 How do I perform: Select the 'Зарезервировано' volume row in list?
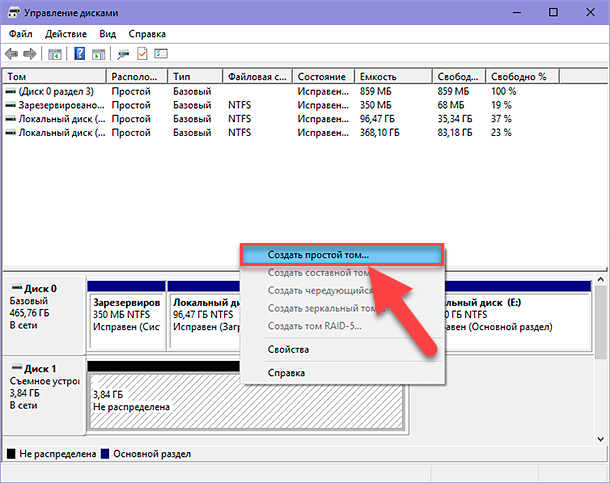(54, 104)
